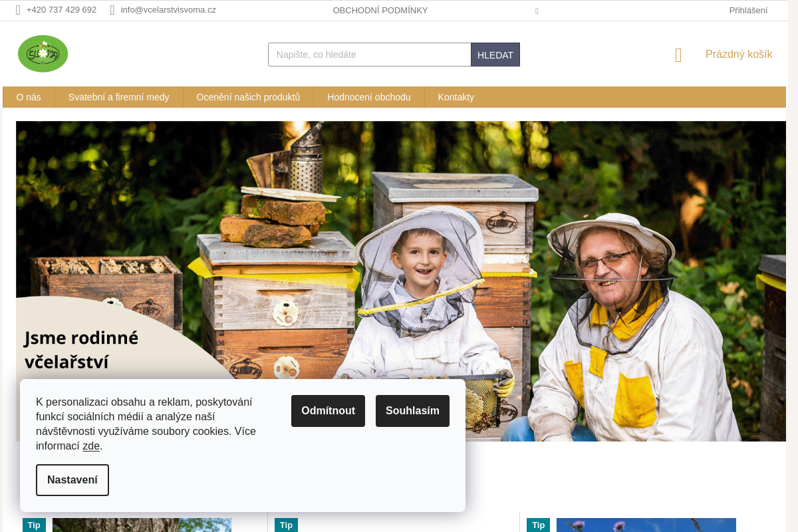Open the first product thumbnail under the cookie banner
798x532 pixels.
click(142, 525)
